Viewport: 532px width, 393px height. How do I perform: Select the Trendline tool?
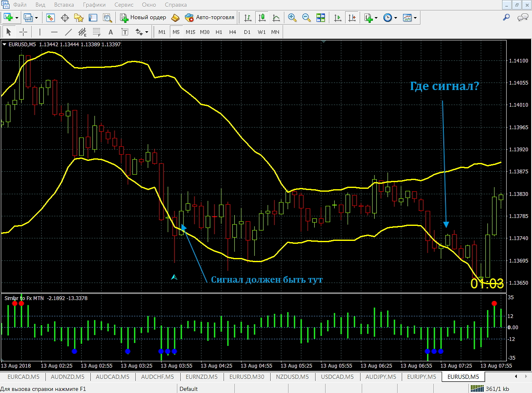click(68, 32)
